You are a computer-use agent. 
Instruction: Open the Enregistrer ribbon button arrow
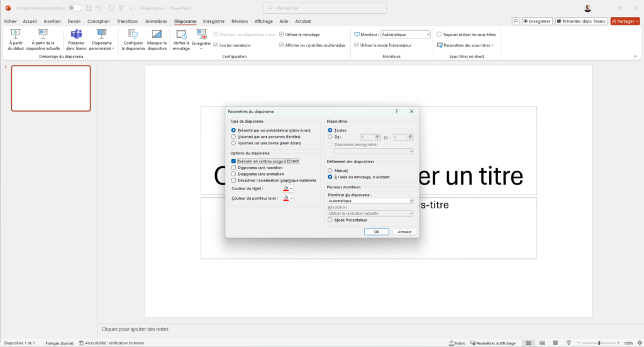point(201,48)
